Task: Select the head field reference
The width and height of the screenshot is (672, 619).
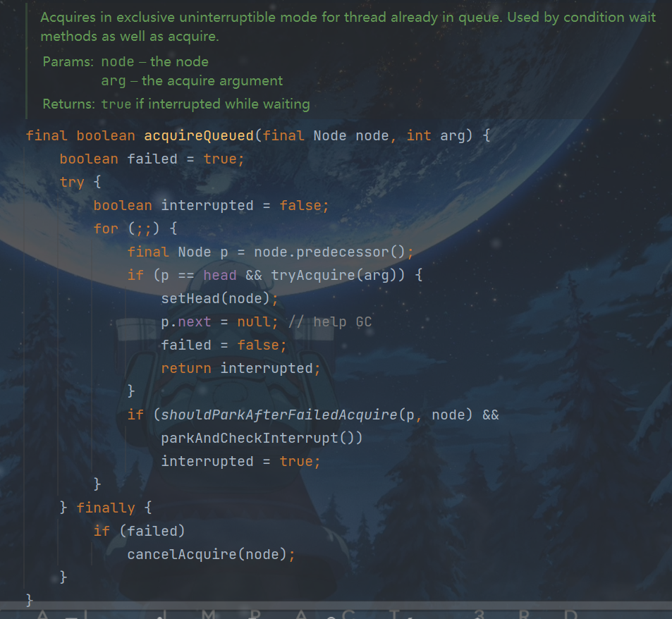Action: [x=219, y=275]
